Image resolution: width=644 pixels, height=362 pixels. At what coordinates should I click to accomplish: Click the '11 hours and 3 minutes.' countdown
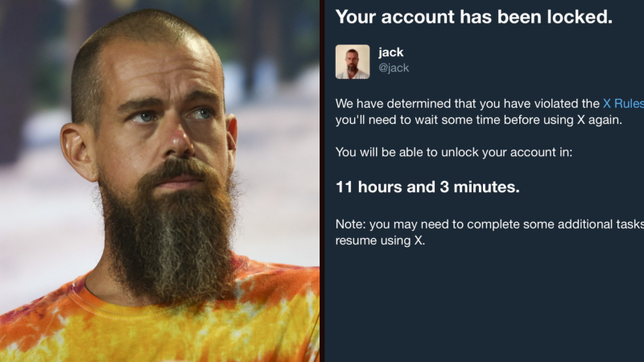click(x=427, y=187)
